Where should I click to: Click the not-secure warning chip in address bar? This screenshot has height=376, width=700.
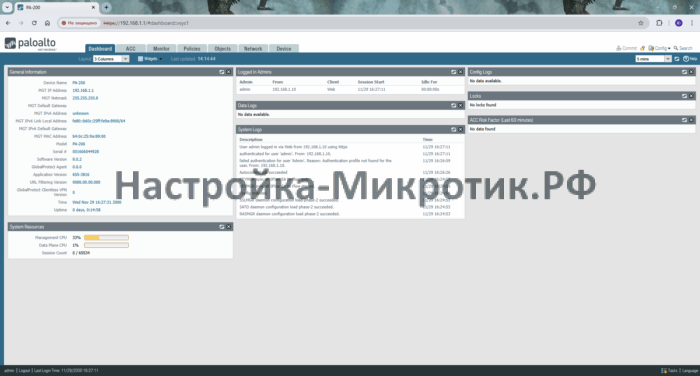(x=79, y=23)
